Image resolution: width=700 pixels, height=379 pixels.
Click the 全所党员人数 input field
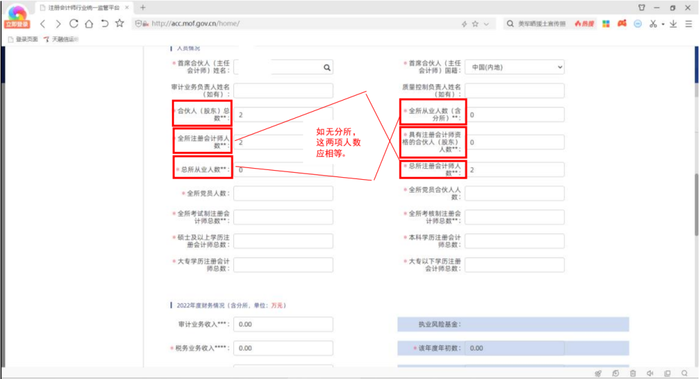point(283,193)
